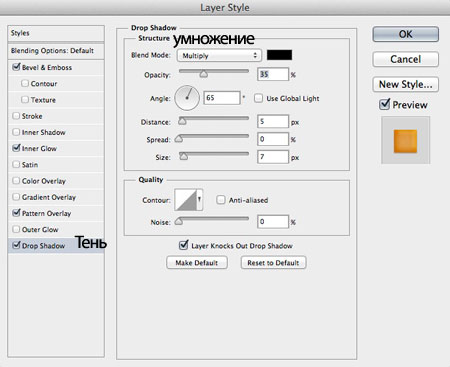Click the Noise value field
Viewport: 450px width, 367px height.
(x=273, y=222)
